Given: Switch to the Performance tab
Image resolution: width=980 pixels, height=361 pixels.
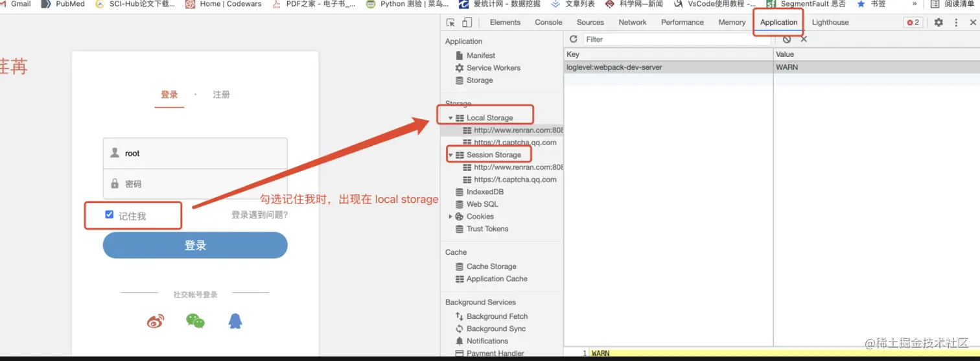Looking at the screenshot, I should (682, 22).
